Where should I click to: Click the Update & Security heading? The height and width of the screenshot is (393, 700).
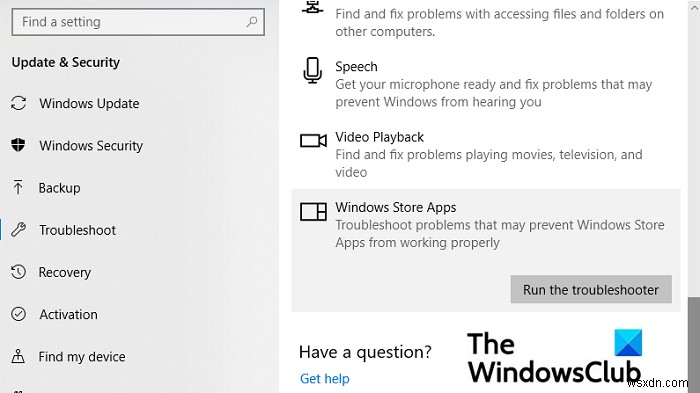(x=66, y=62)
